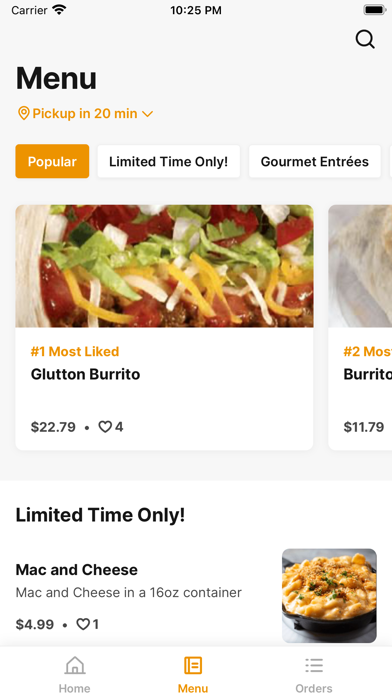The height and width of the screenshot is (696, 392).
Task: Open the Mac and Cheese thumbnail
Action: click(329, 596)
